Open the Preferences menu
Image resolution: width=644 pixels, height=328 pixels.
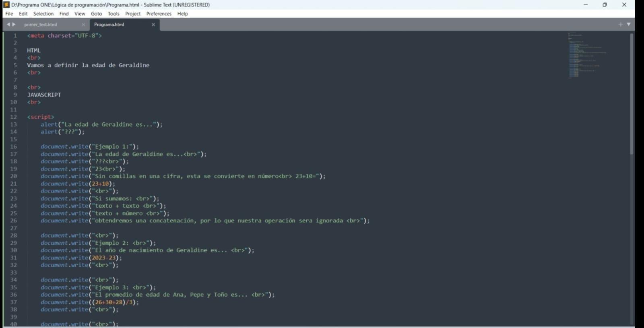pos(159,14)
